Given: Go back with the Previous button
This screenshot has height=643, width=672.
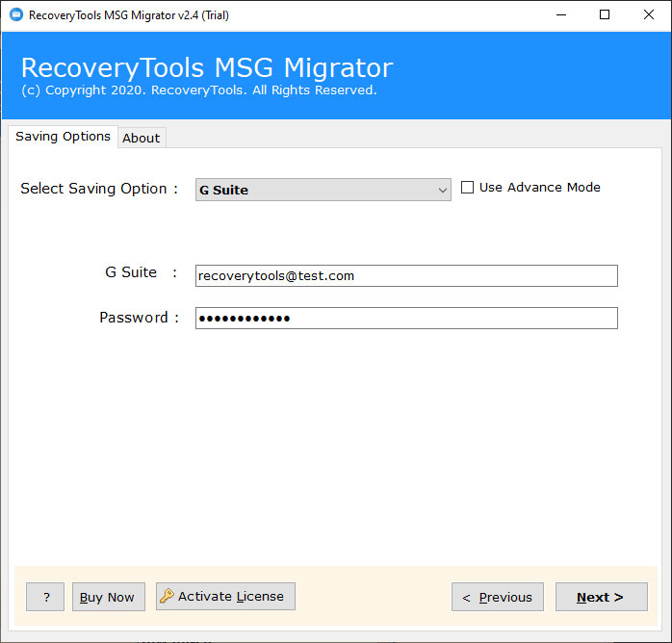Looking at the screenshot, I should [498, 597].
